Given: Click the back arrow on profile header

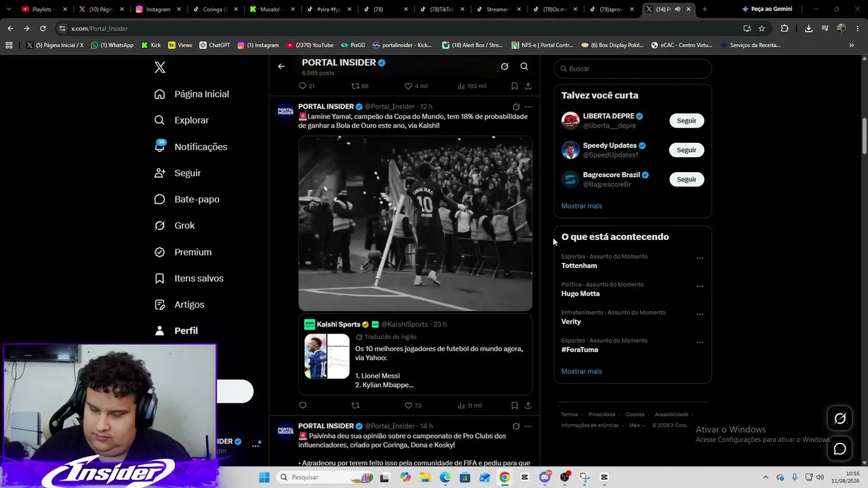Looking at the screenshot, I should 281,66.
